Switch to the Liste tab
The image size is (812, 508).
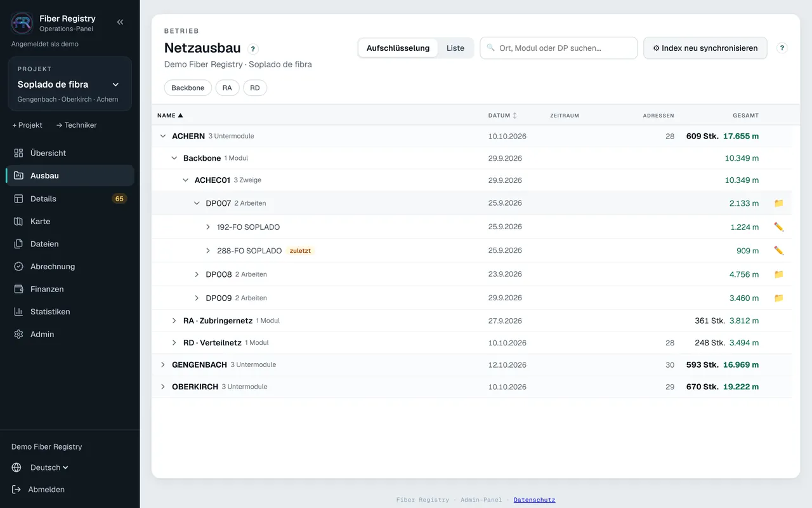click(x=455, y=48)
